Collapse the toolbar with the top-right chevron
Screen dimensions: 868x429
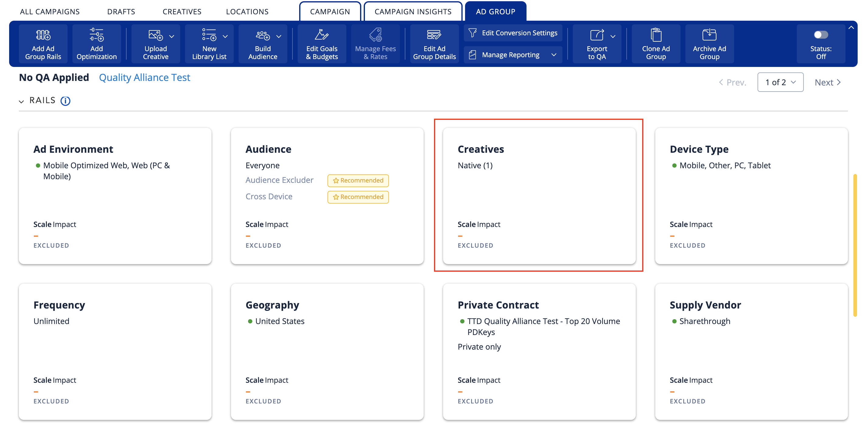(x=851, y=28)
